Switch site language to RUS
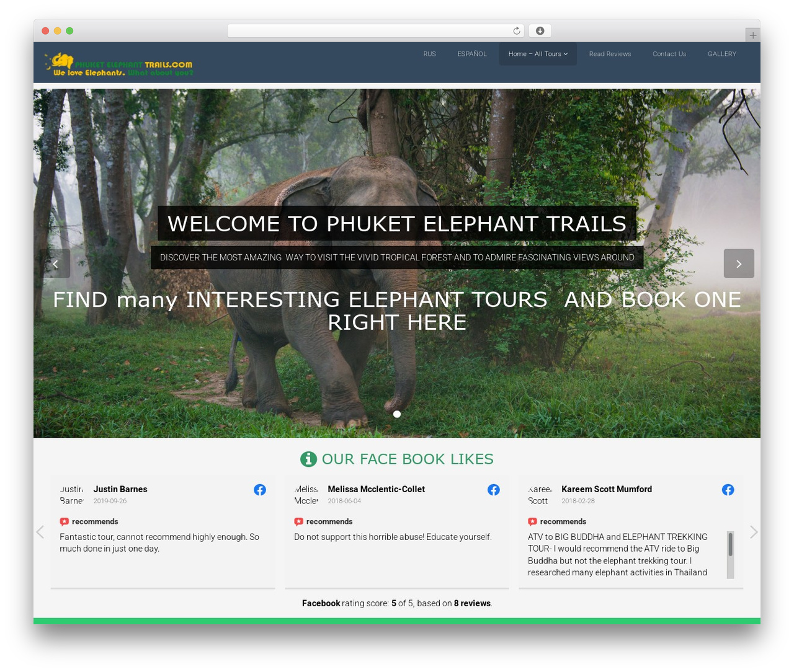The height and width of the screenshot is (672, 794). pyautogui.click(x=430, y=54)
